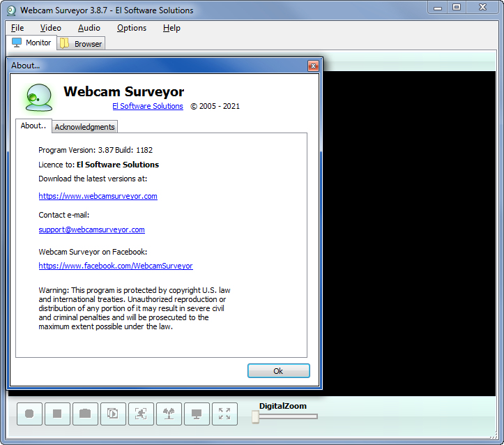Open the Facebook WebcamSurveyor link
This screenshot has width=504, height=445.
coord(116,266)
